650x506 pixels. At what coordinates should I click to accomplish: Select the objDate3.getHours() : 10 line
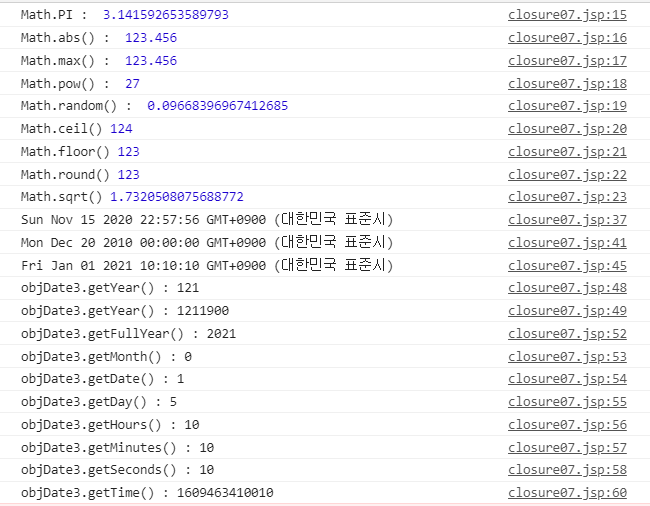pos(110,425)
